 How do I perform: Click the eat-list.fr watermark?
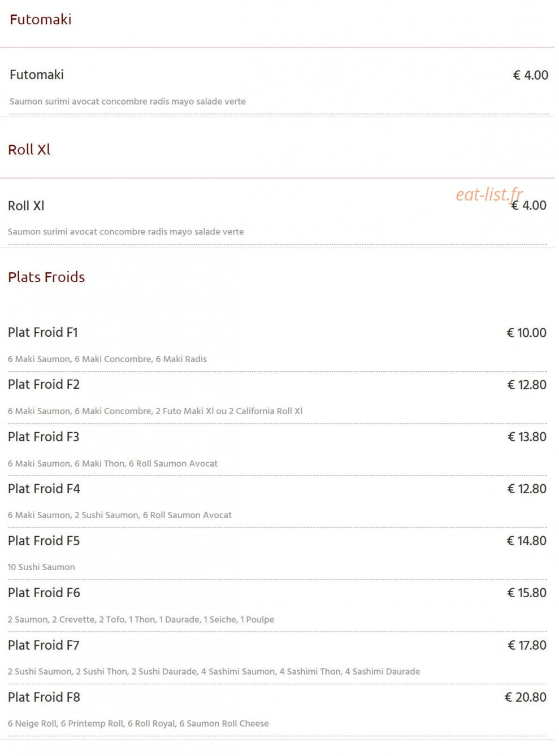489,194
